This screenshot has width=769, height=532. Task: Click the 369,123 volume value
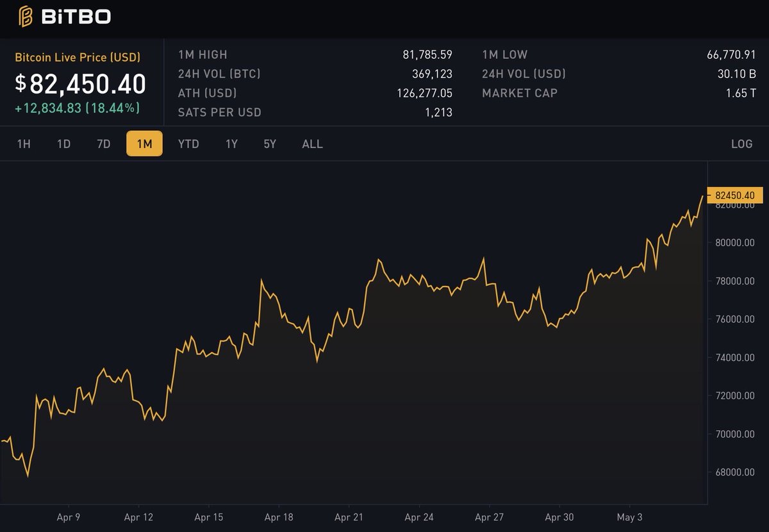[432, 74]
